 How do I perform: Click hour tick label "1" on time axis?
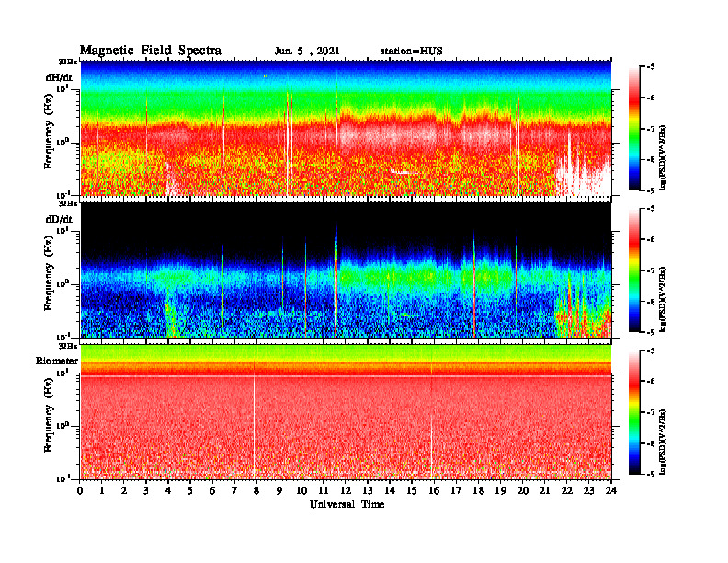pos(102,491)
